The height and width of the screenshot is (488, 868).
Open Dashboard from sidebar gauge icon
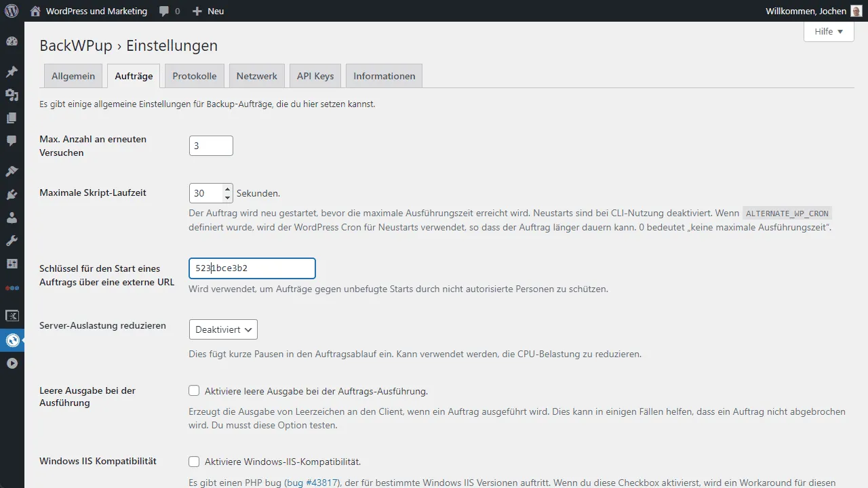point(12,41)
